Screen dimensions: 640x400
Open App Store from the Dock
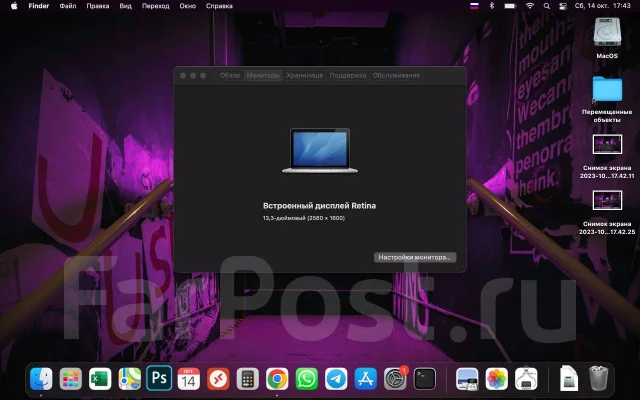pyautogui.click(x=365, y=379)
